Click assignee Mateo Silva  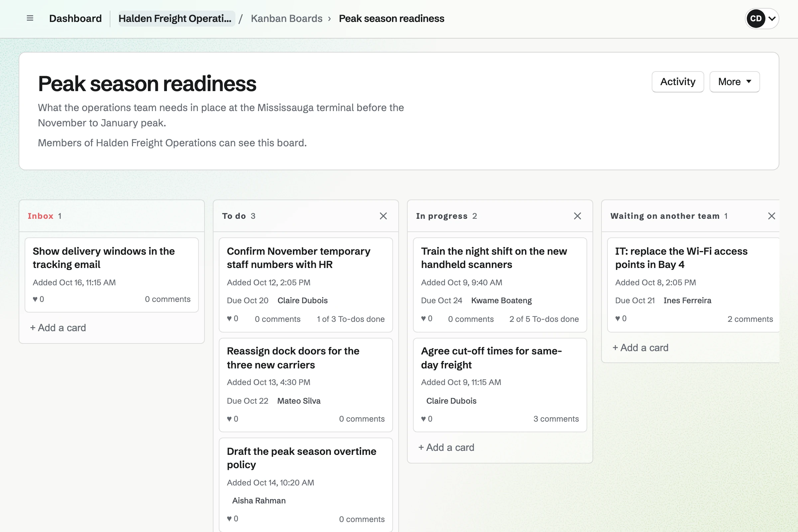click(299, 401)
